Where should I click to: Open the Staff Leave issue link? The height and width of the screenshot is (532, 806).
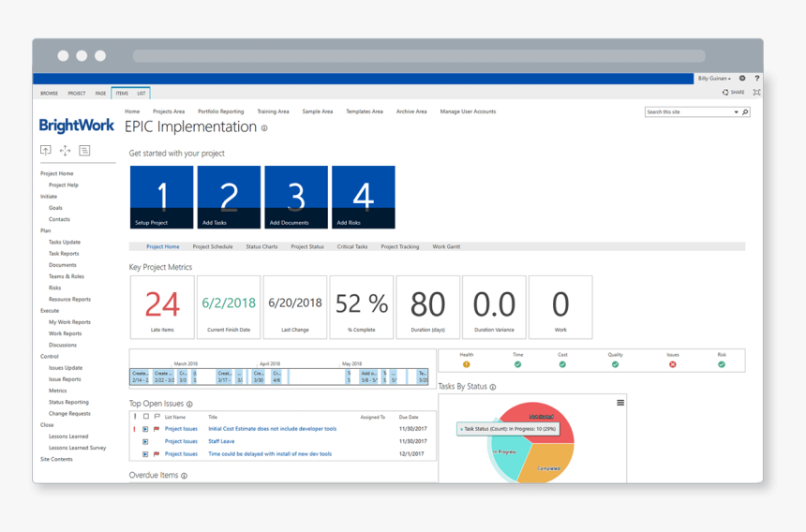pos(221,442)
